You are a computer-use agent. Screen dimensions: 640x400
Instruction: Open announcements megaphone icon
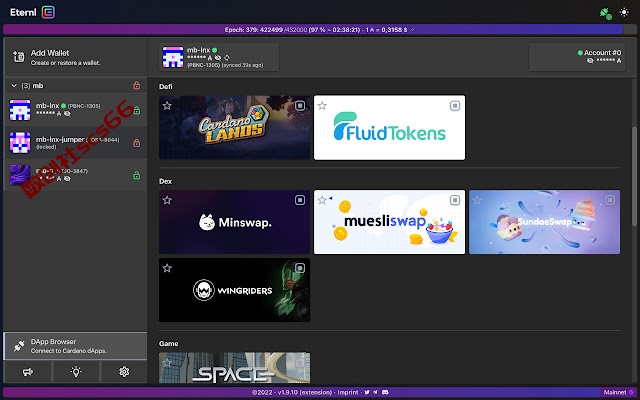point(28,372)
